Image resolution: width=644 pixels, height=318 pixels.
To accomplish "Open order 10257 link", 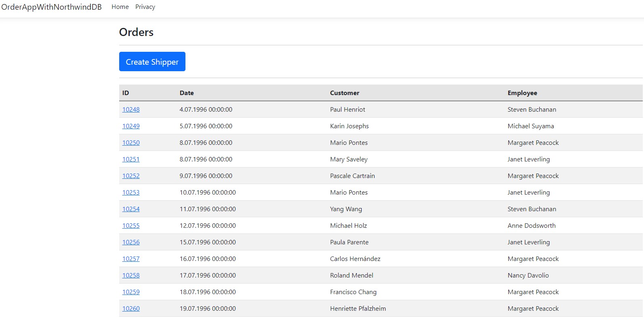I will tap(131, 259).
